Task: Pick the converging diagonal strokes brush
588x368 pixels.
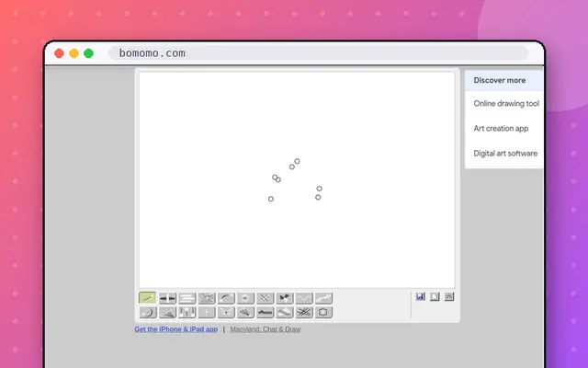Action: (x=245, y=312)
